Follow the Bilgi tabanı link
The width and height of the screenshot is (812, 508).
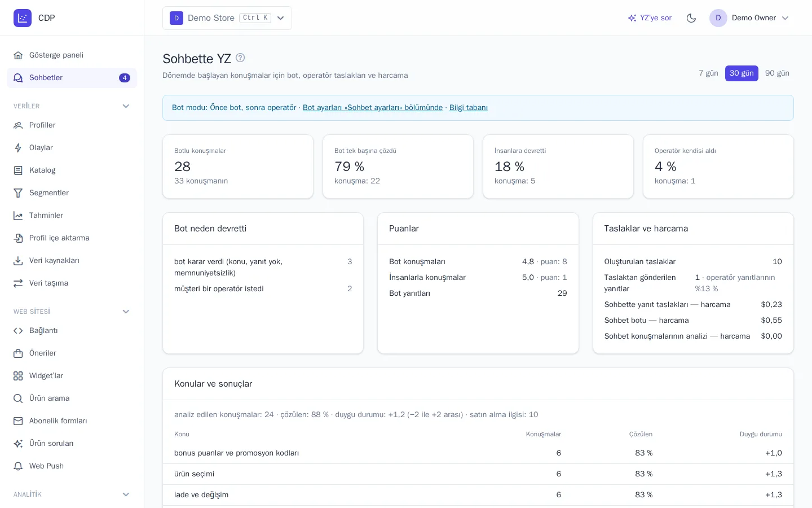pos(469,108)
